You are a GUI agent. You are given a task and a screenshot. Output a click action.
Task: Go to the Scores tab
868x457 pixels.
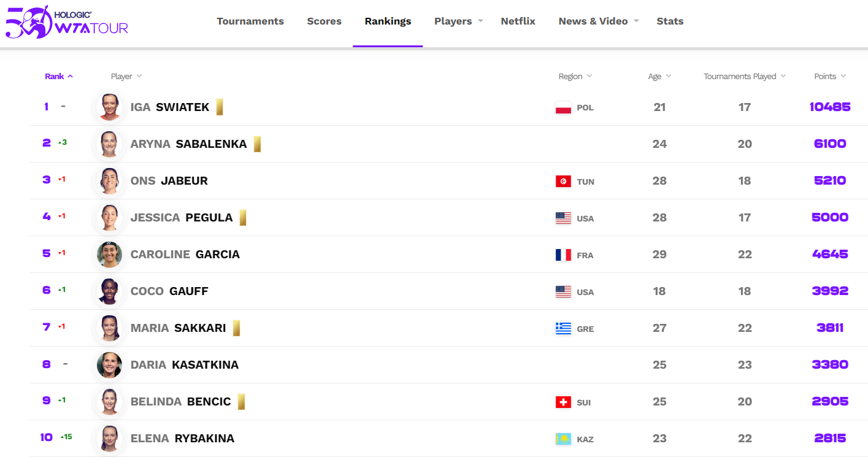pos(325,21)
